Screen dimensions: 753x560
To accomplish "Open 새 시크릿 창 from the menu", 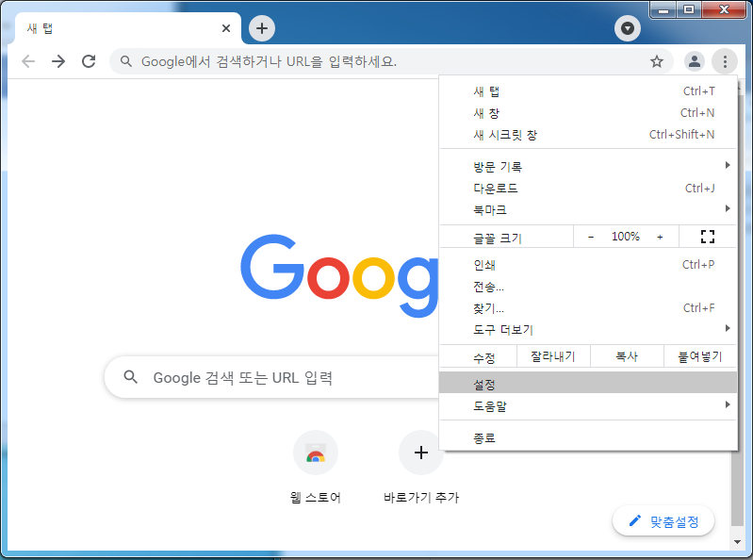I will 588,135.
